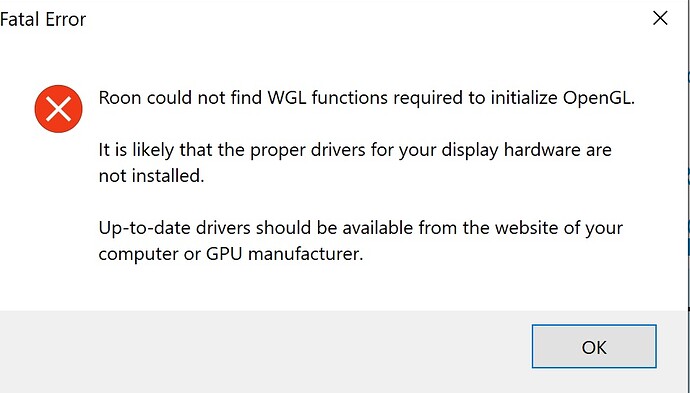The width and height of the screenshot is (690, 393).
Task: Click empty title bar beside Fatal Error
Action: tap(352, 19)
